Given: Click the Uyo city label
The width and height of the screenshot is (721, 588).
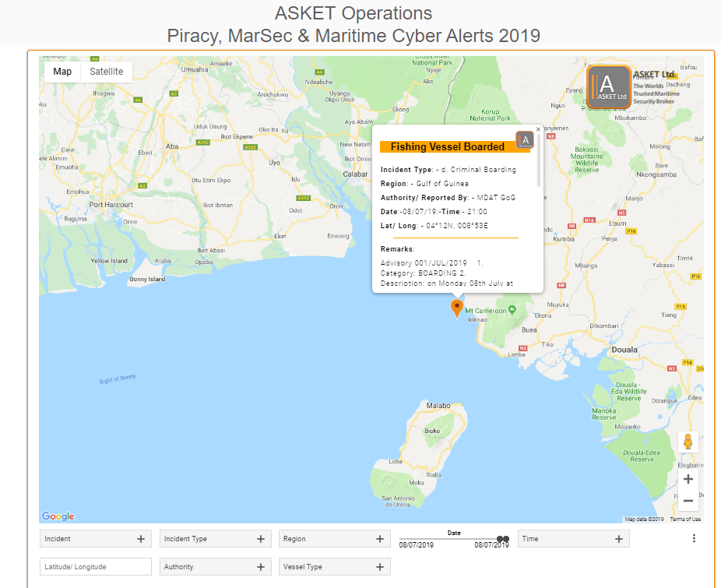Looking at the screenshot, I should coord(275,163).
